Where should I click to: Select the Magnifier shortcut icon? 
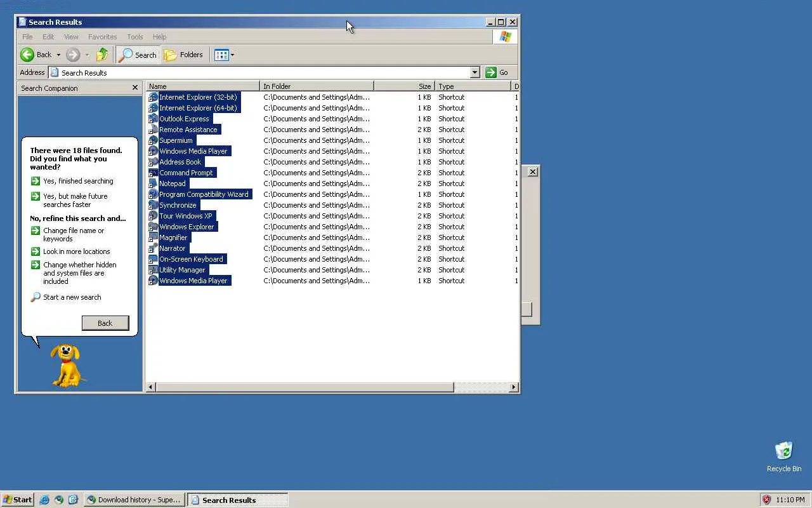tap(153, 237)
